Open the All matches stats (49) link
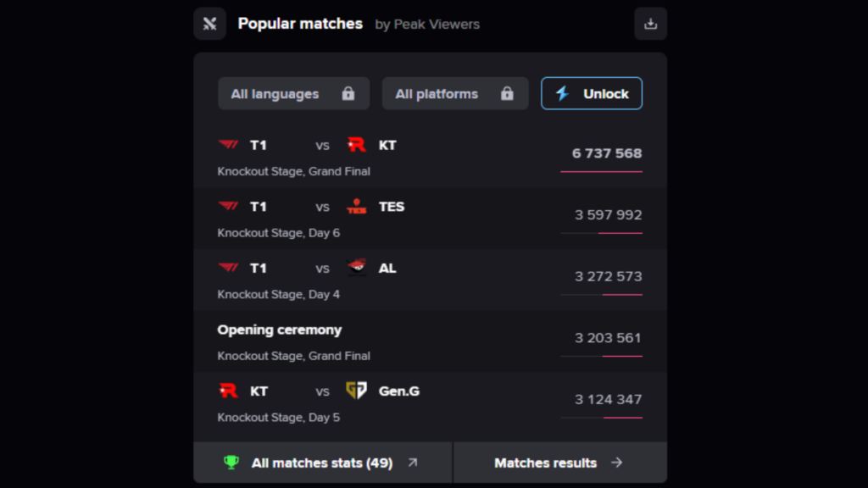 click(x=322, y=463)
